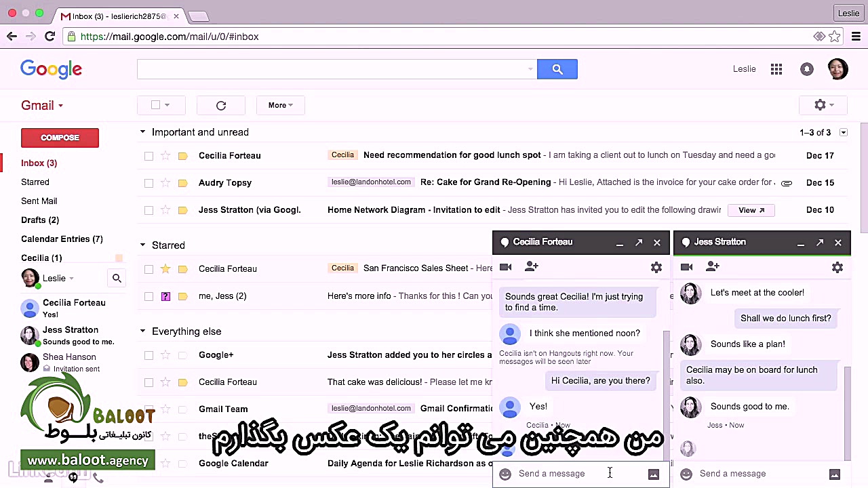The height and width of the screenshot is (488, 868).
Task: Click the COMPOSE button
Action: coord(60,138)
